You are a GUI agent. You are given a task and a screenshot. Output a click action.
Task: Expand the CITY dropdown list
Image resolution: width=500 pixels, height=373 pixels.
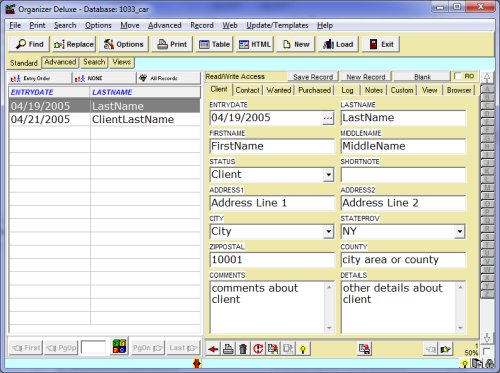(x=328, y=232)
